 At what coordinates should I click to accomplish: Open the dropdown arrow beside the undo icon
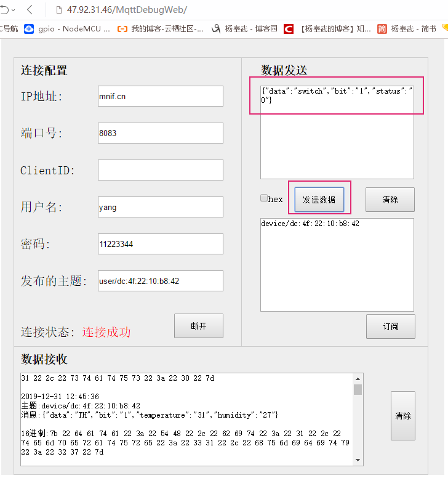14,10
